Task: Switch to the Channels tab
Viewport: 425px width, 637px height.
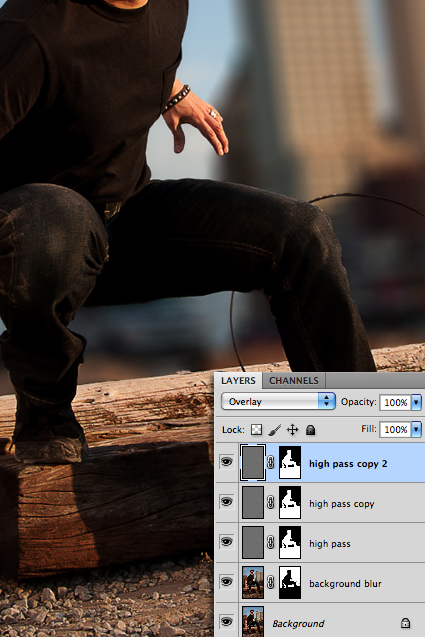Action: click(294, 381)
